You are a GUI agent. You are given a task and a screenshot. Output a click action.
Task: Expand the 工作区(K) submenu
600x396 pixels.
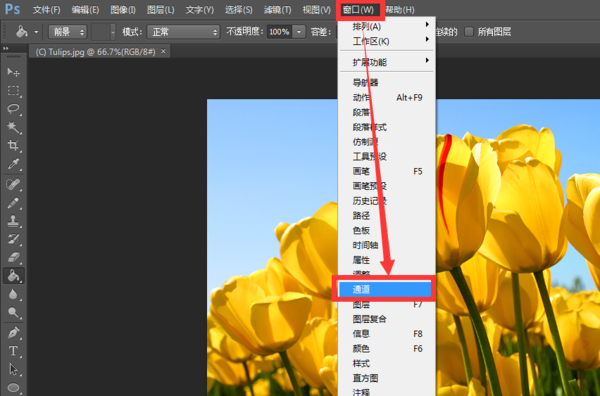(x=386, y=41)
